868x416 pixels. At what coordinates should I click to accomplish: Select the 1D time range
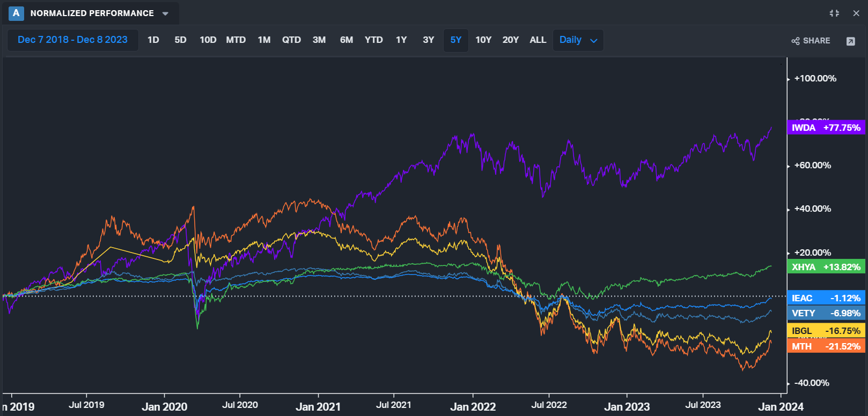tap(153, 40)
